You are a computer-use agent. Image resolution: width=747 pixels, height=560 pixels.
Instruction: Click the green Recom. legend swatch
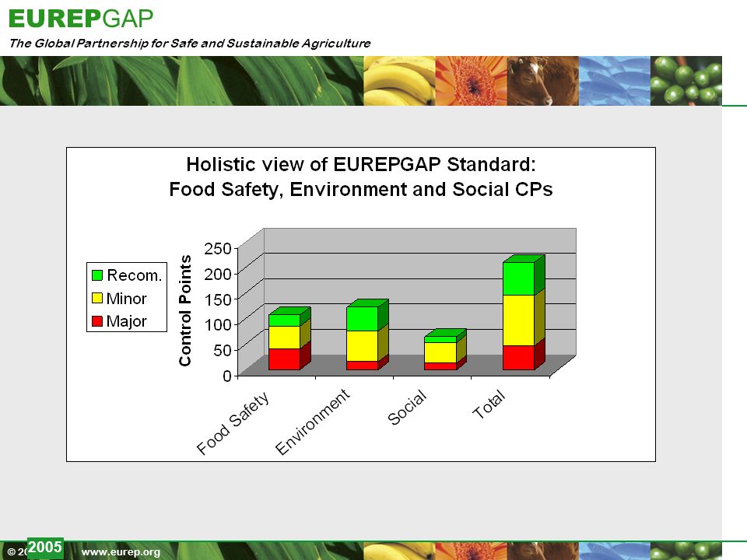(97, 275)
